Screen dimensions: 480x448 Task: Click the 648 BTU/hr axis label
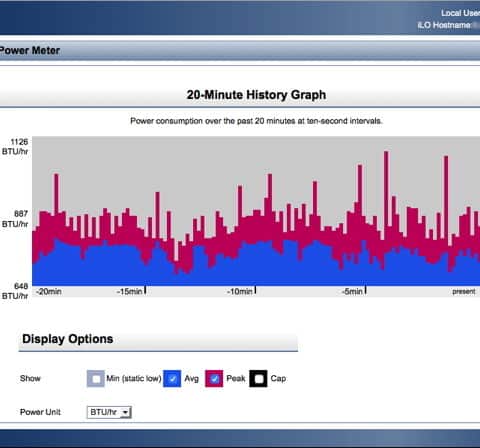click(x=15, y=291)
